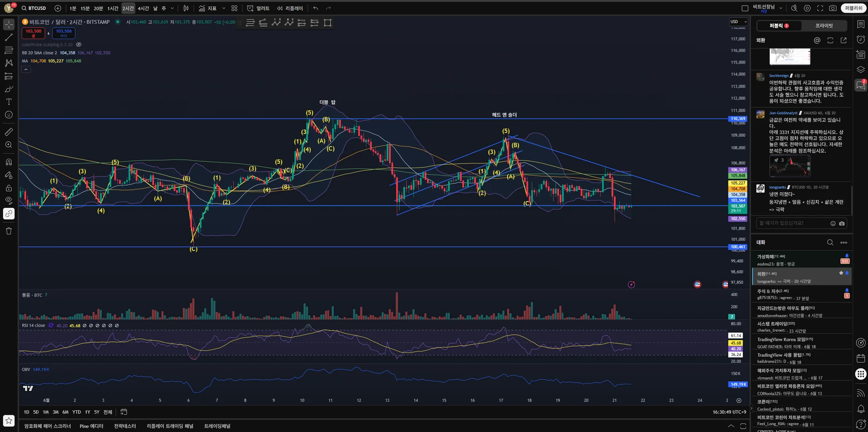Screen dimensions: 868x432
Task: Collapse the indicator legend with the arrow
Action: 26,70
